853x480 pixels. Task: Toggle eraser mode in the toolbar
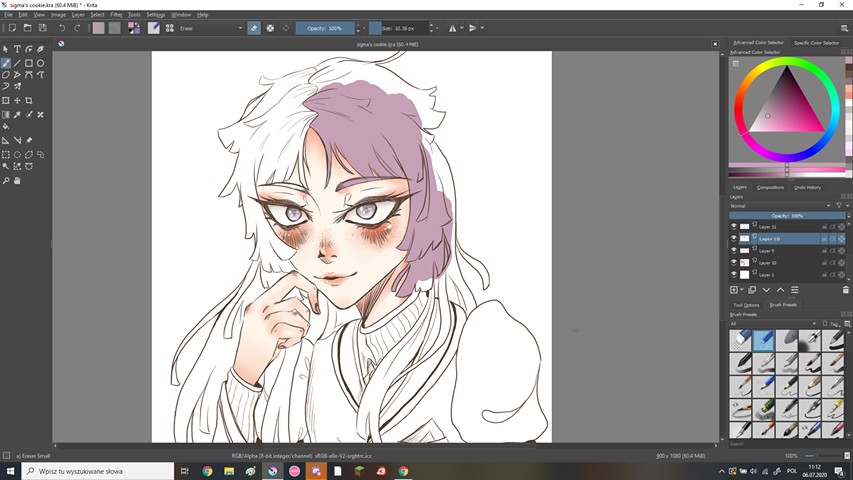coord(254,28)
